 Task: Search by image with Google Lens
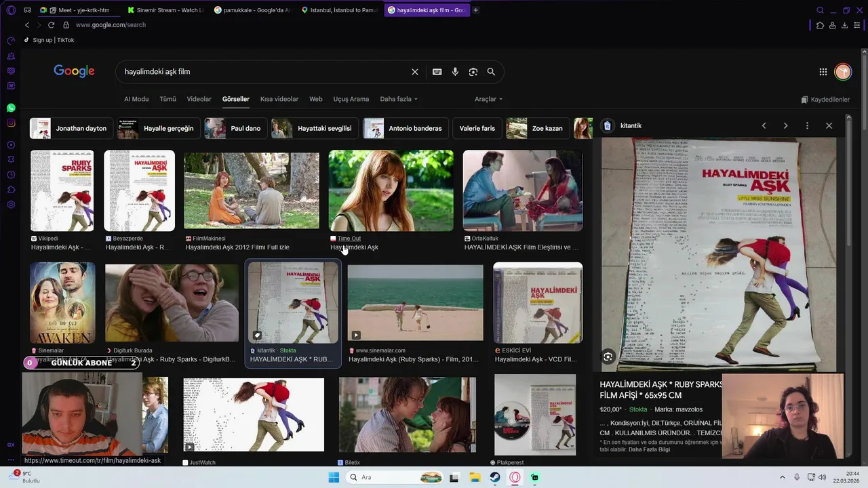tap(473, 72)
